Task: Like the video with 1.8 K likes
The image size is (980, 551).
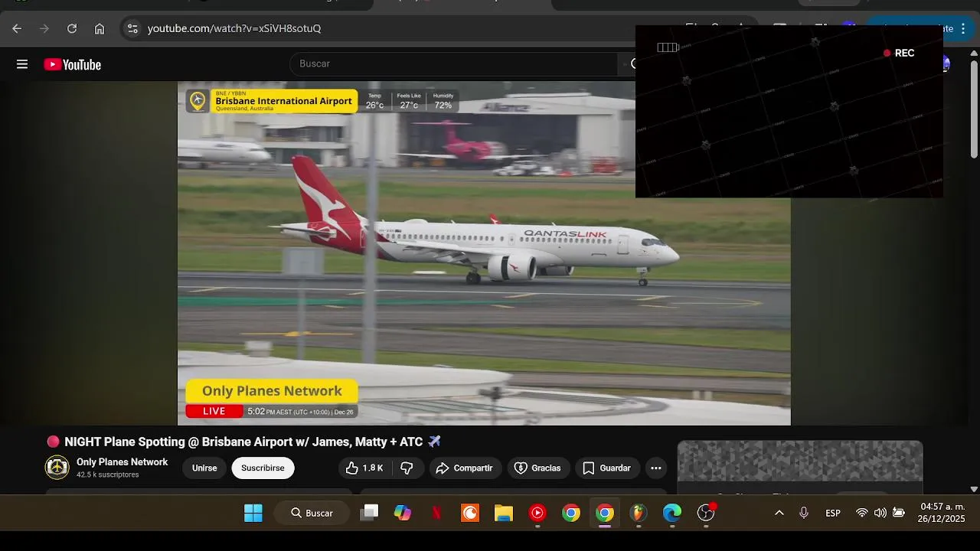Action: (364, 468)
